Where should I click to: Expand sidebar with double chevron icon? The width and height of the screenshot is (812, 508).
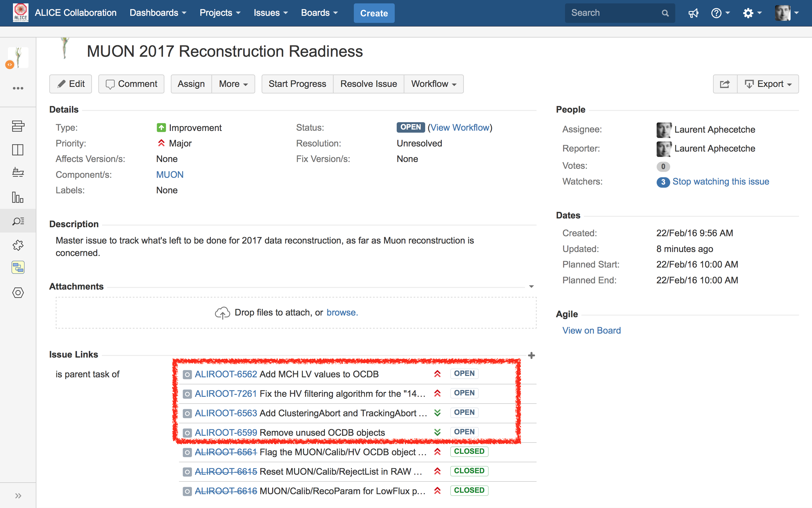(18, 496)
